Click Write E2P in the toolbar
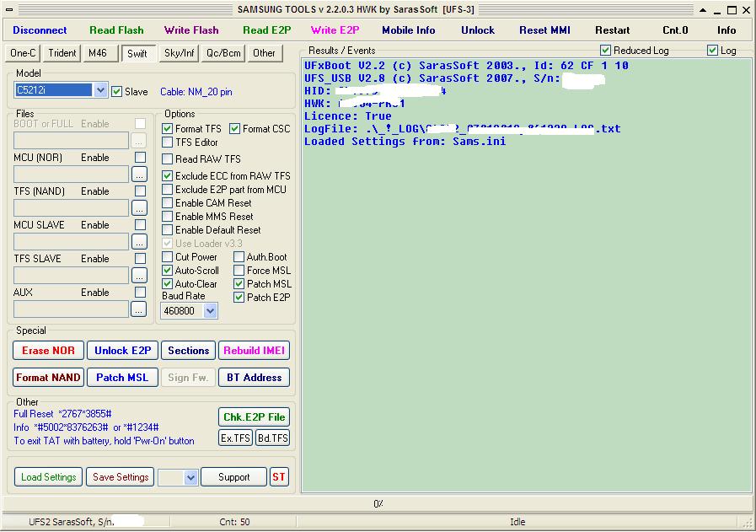The height and width of the screenshot is (532, 756). pos(335,30)
